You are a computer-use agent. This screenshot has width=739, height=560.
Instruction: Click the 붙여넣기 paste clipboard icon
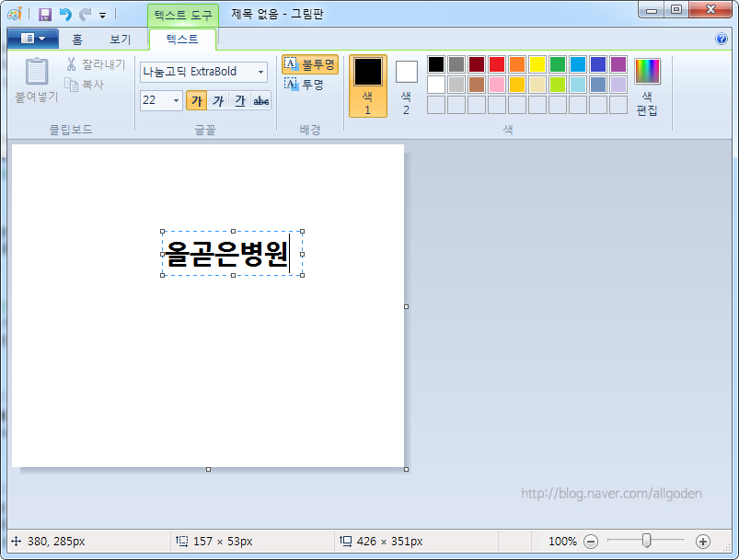tap(37, 72)
